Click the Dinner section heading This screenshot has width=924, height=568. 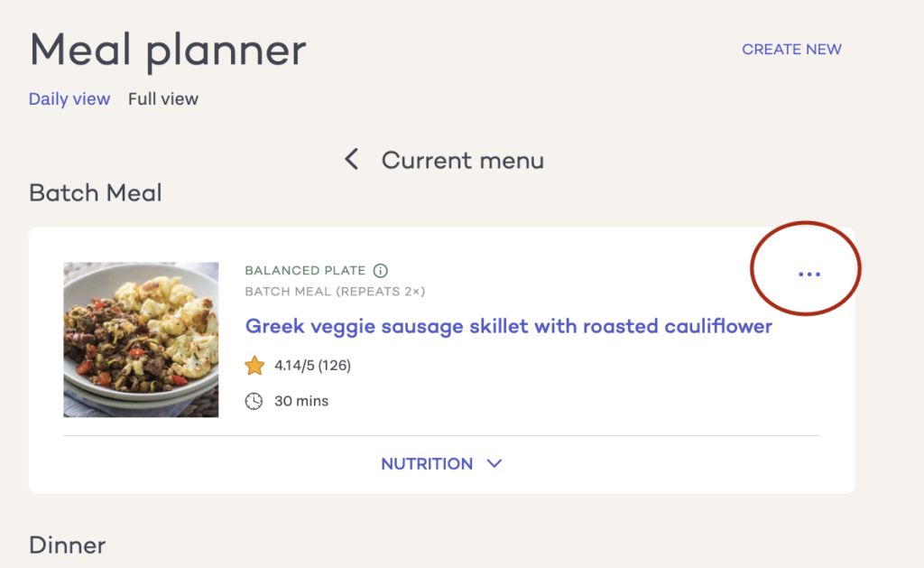pos(68,545)
